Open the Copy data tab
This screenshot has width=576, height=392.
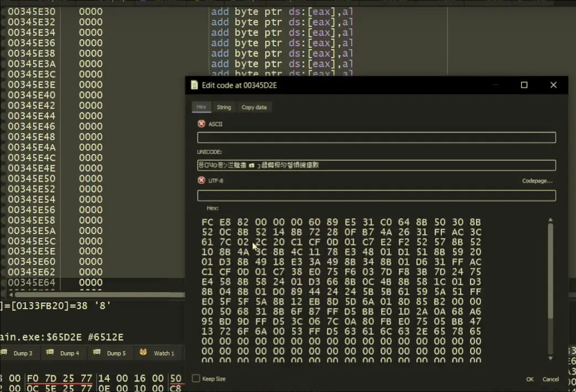[x=254, y=107]
